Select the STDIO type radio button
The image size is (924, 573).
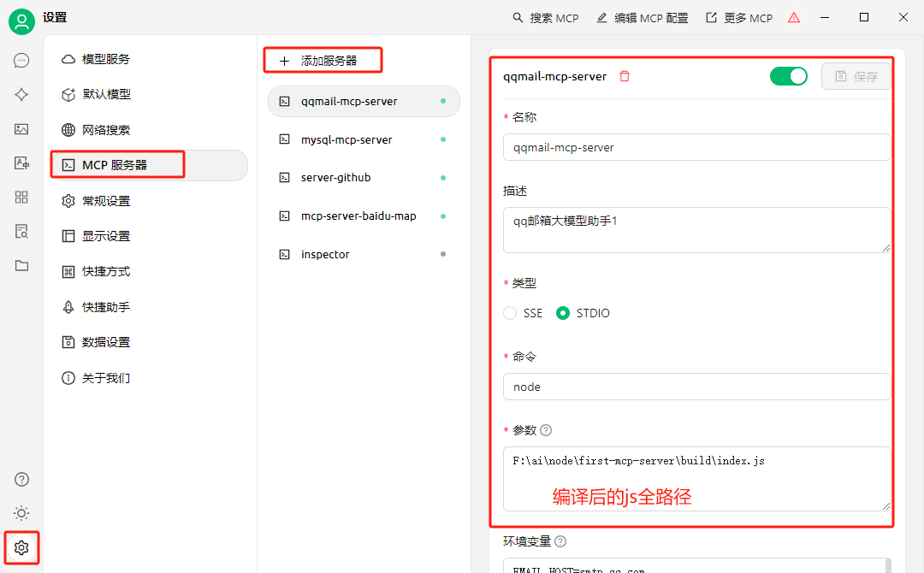point(563,313)
